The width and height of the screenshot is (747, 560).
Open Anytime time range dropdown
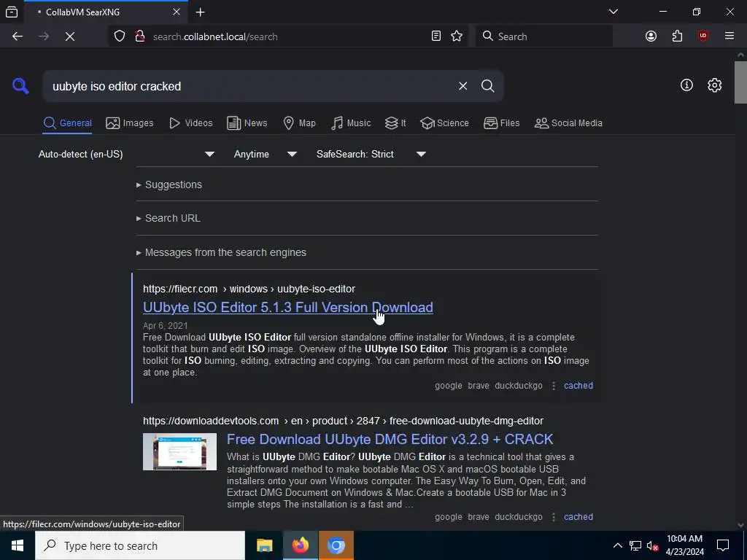(266, 155)
